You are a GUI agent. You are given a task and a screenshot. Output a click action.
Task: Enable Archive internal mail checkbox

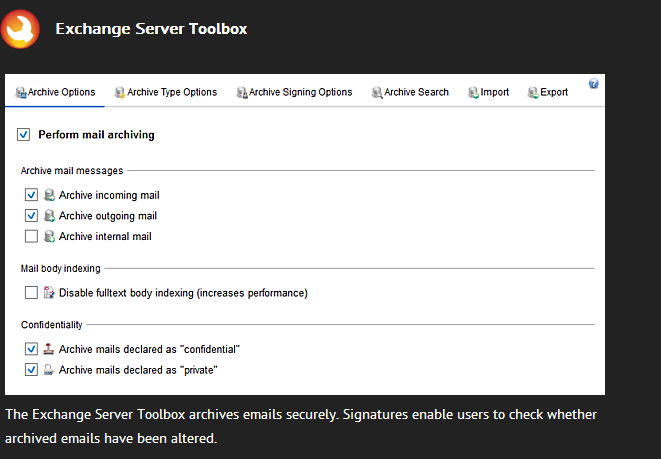(31, 236)
